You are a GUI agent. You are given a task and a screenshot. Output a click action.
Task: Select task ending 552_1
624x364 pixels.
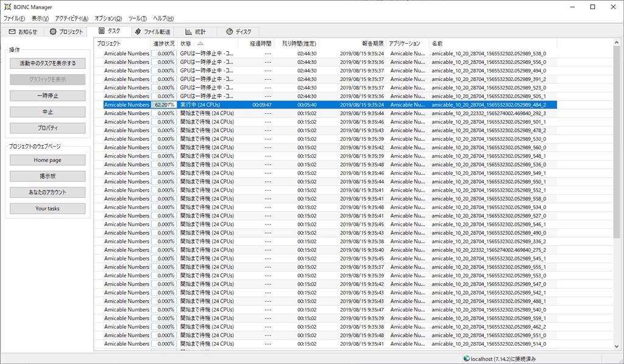325,191
